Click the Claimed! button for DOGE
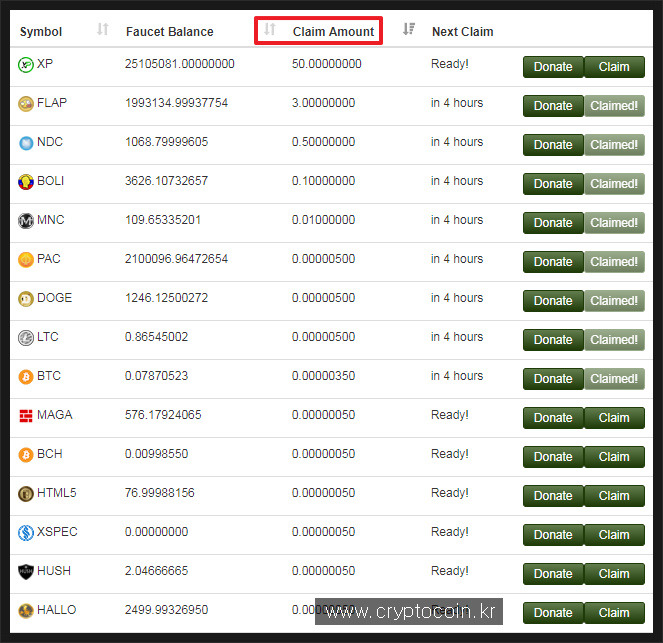663x643 pixels. (614, 301)
